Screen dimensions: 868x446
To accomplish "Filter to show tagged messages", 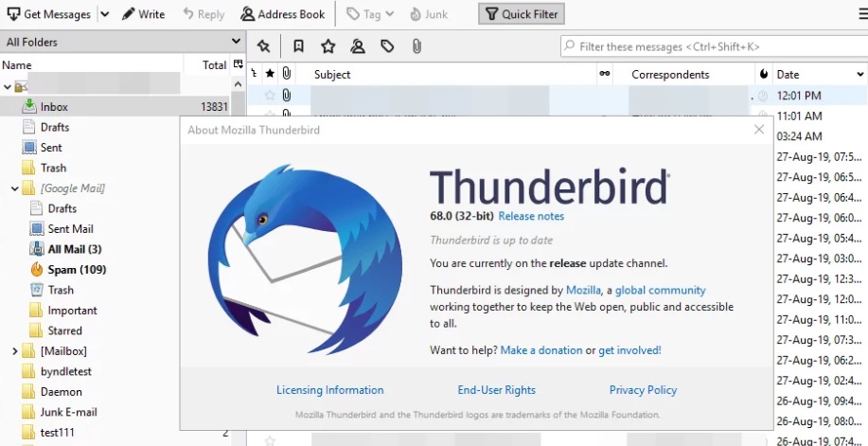I will tap(387, 46).
